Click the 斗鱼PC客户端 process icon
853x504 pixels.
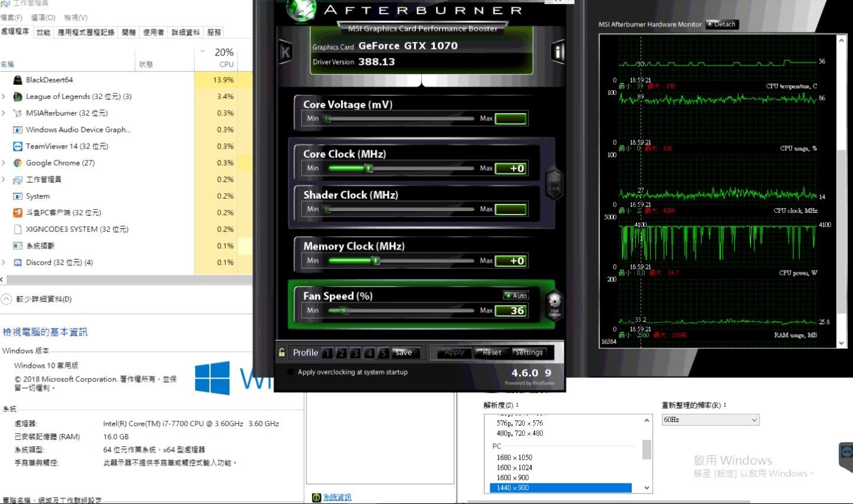click(18, 213)
